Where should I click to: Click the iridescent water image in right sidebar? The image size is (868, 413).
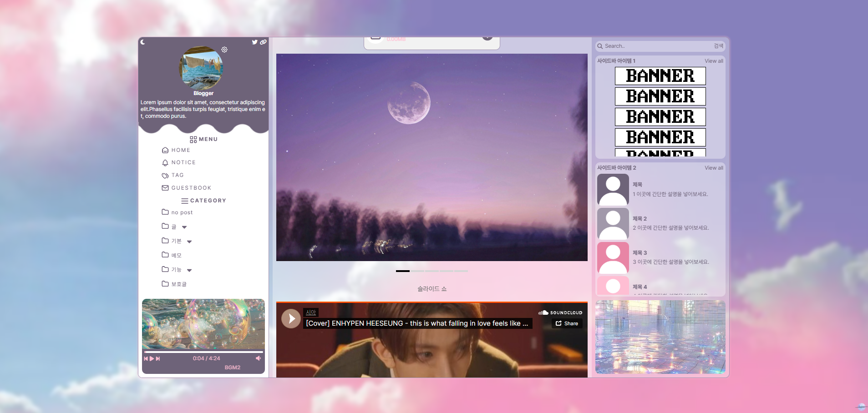(x=660, y=337)
